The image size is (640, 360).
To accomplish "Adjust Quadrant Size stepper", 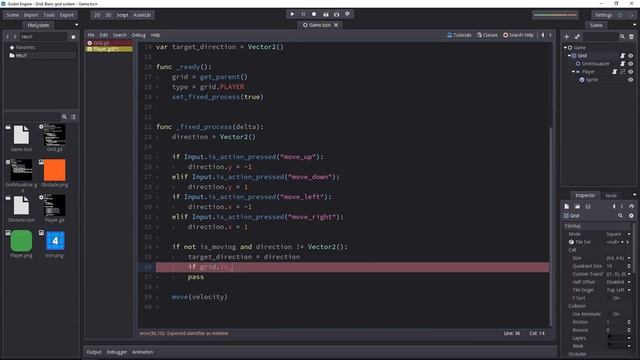I will pyautogui.click(x=629, y=266).
